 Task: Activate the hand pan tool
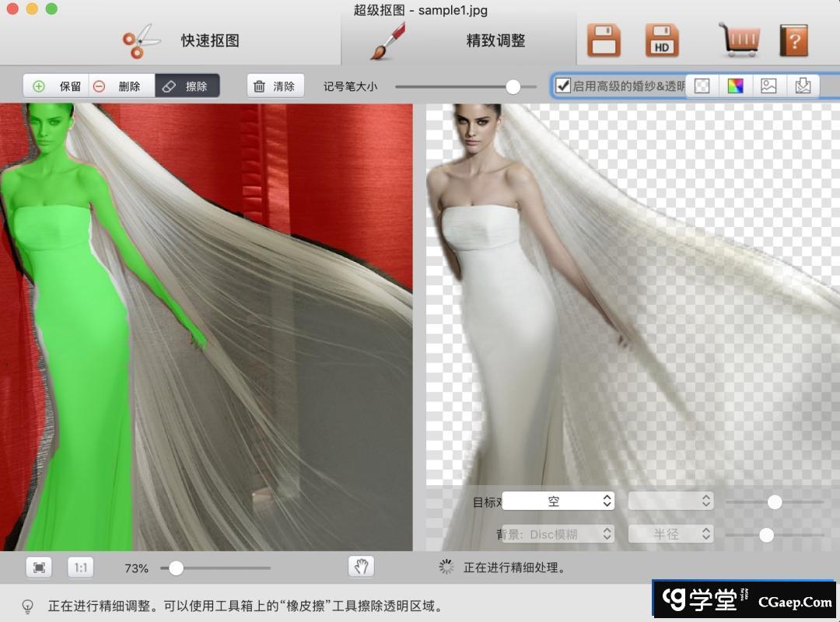[x=361, y=567]
